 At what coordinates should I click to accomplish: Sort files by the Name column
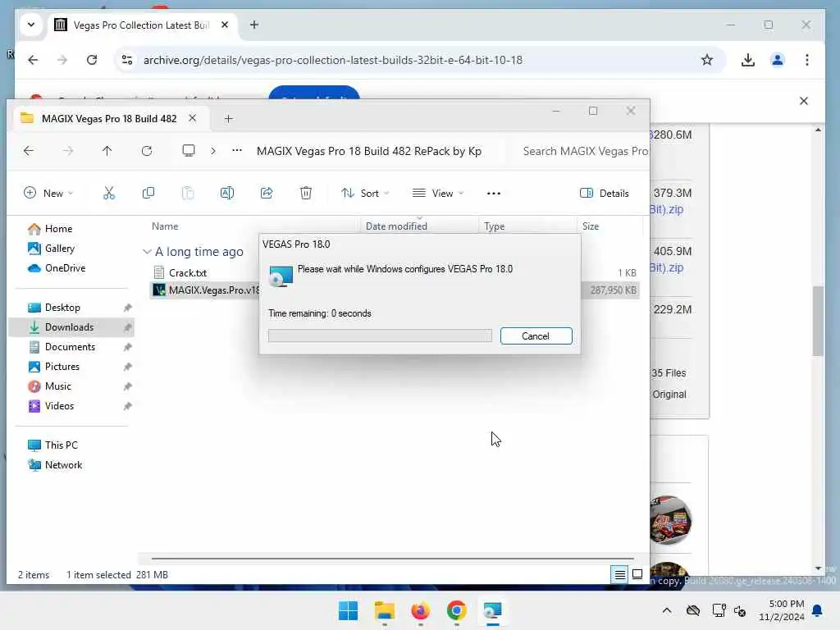pyautogui.click(x=165, y=226)
